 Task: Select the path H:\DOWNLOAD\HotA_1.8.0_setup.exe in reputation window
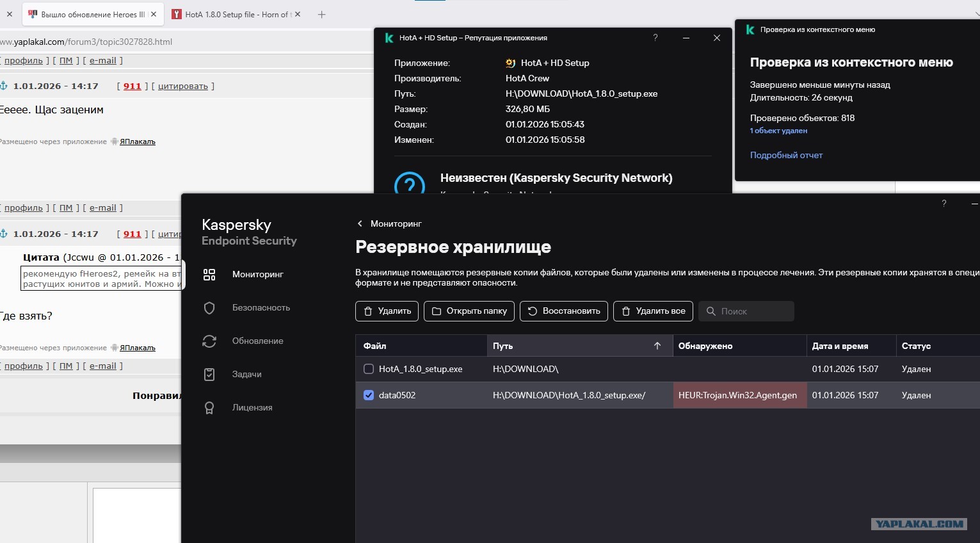click(x=581, y=93)
